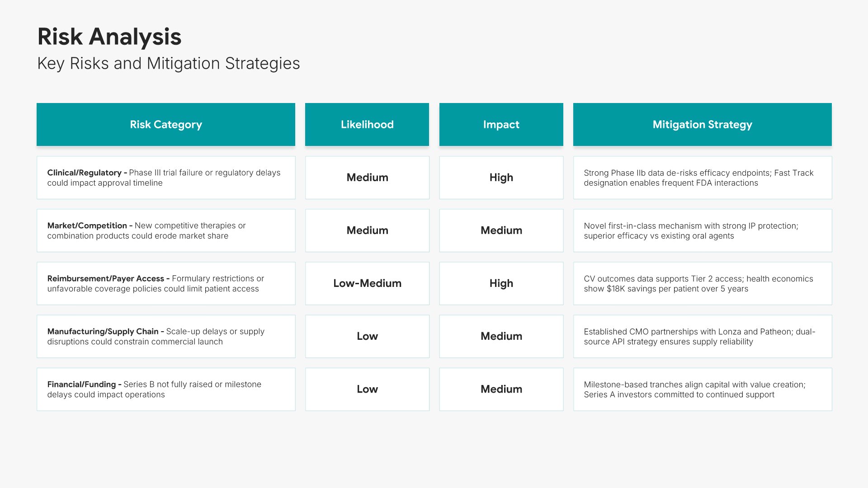Select the Lonza and Patheon mitigation cell

[x=702, y=336]
